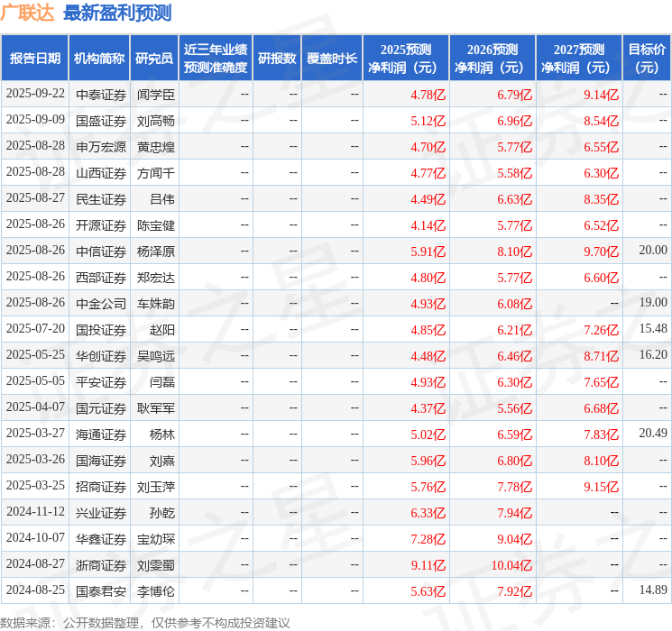The width and height of the screenshot is (672, 631).
Task: Click the 目标价 column header
Action: (x=647, y=58)
